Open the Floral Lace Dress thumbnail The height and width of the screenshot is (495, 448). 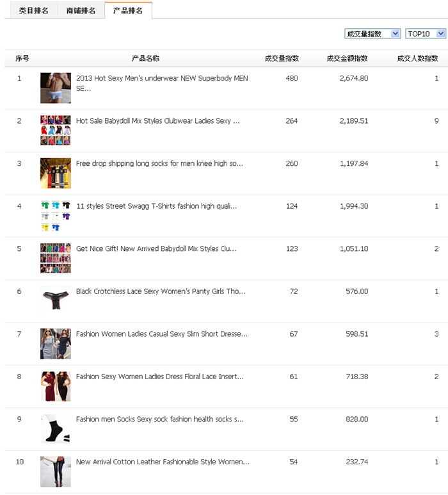[56, 386]
